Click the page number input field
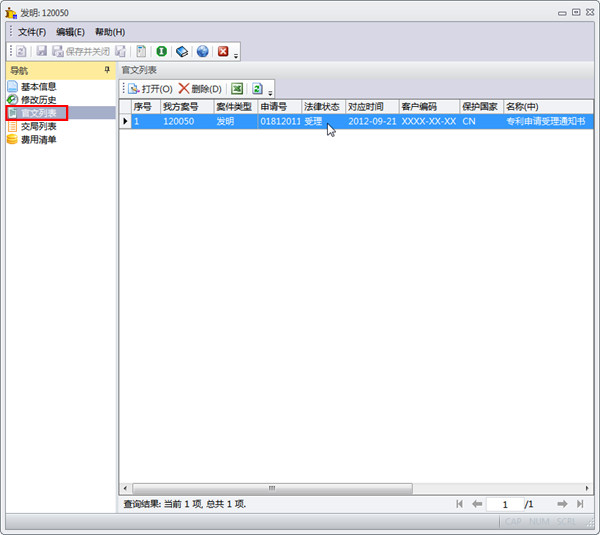The width and height of the screenshot is (600, 535). 505,504
